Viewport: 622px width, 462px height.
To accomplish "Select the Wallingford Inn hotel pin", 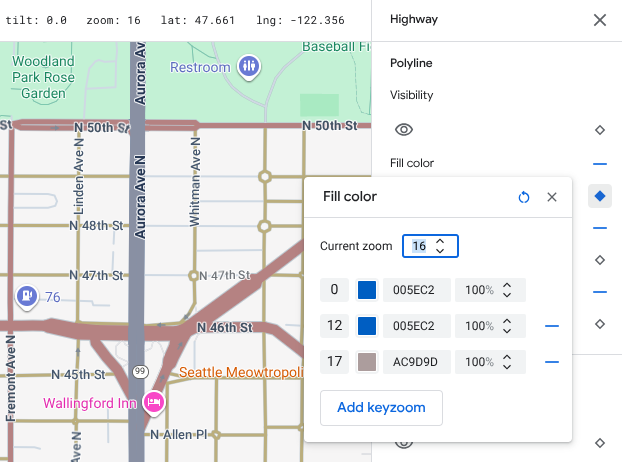I will coord(154,403).
